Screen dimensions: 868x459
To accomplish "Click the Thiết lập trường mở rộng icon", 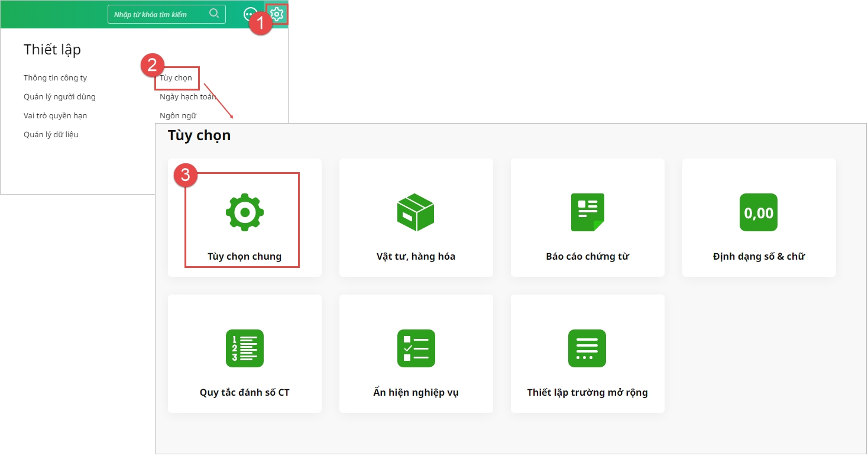I will [587, 348].
